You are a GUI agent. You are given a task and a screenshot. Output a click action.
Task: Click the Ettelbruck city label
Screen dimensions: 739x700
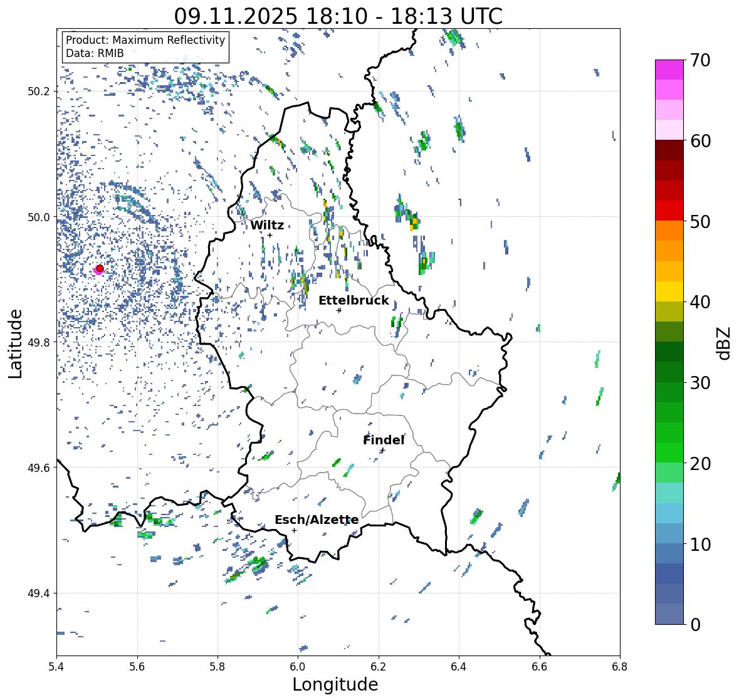pyautogui.click(x=354, y=300)
